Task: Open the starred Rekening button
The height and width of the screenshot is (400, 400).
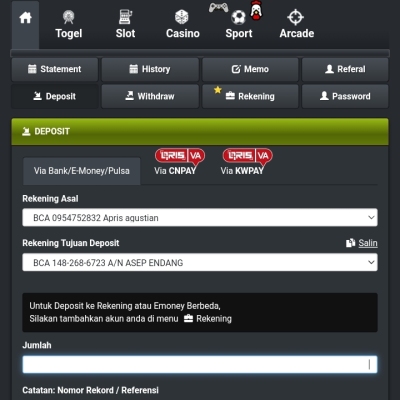Action: click(x=250, y=96)
